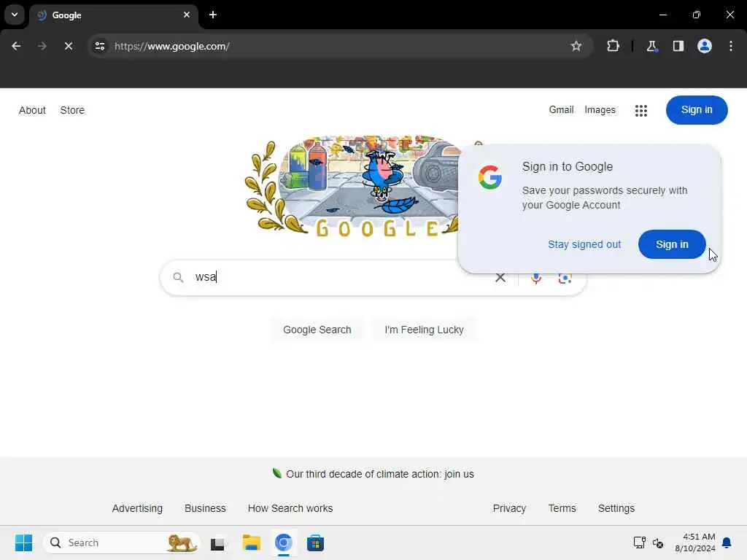Bookmark this page with the star icon
Screen dimensions: 747x560
tap(576, 46)
